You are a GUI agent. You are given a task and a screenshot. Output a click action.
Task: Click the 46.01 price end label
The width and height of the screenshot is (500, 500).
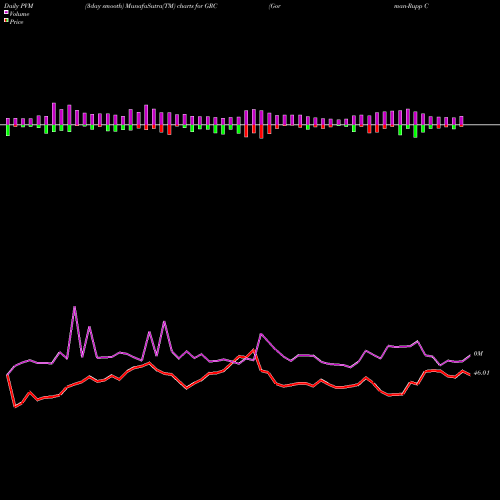tap(482, 373)
